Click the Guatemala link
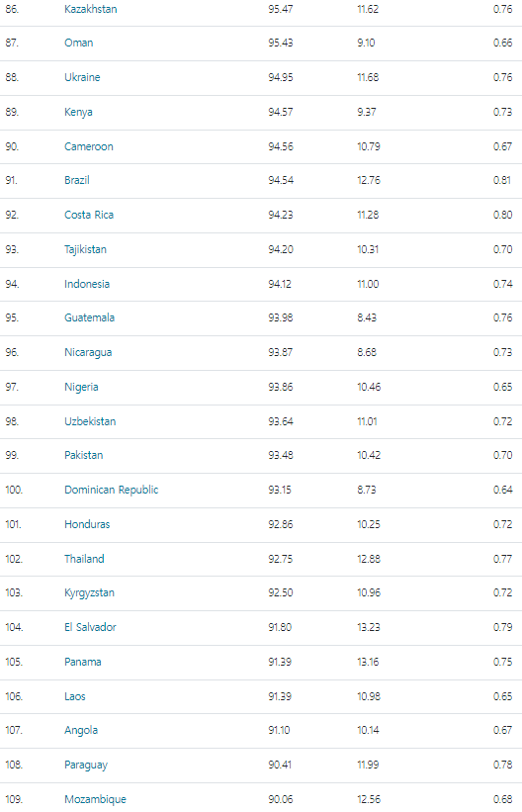 coord(90,317)
